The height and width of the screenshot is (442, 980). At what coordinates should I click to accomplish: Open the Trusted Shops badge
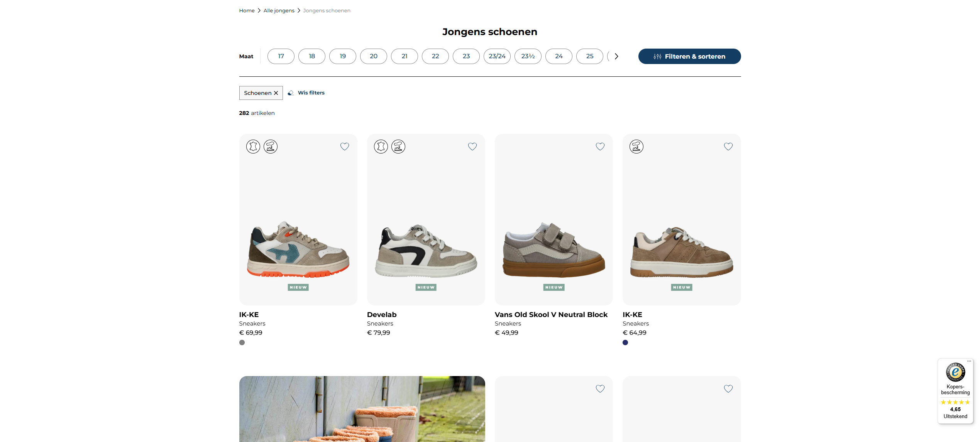click(x=955, y=372)
